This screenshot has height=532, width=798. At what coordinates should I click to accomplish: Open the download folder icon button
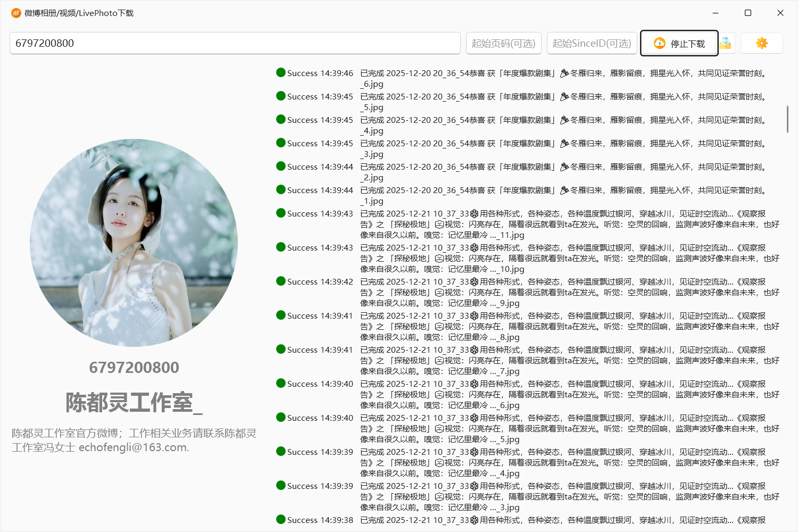pyautogui.click(x=726, y=43)
